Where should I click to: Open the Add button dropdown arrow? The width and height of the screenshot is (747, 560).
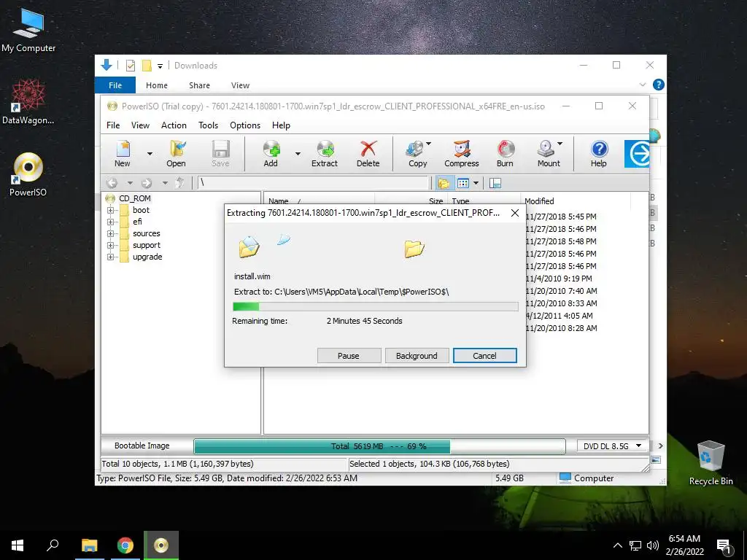click(x=298, y=153)
